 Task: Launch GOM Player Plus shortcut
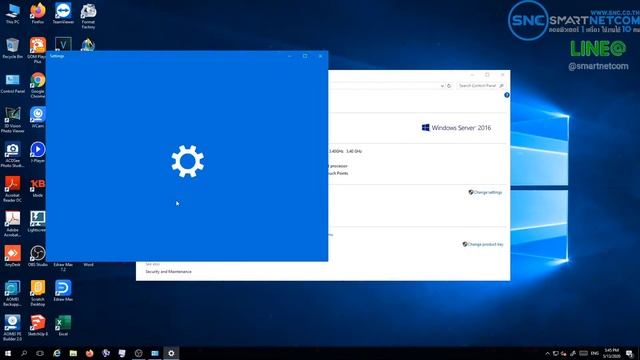(x=38, y=50)
